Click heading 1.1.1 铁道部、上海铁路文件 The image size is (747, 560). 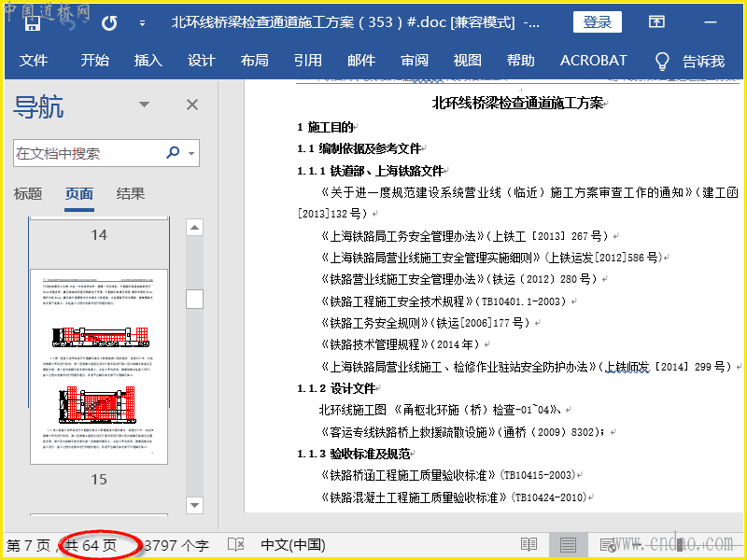tap(371, 171)
